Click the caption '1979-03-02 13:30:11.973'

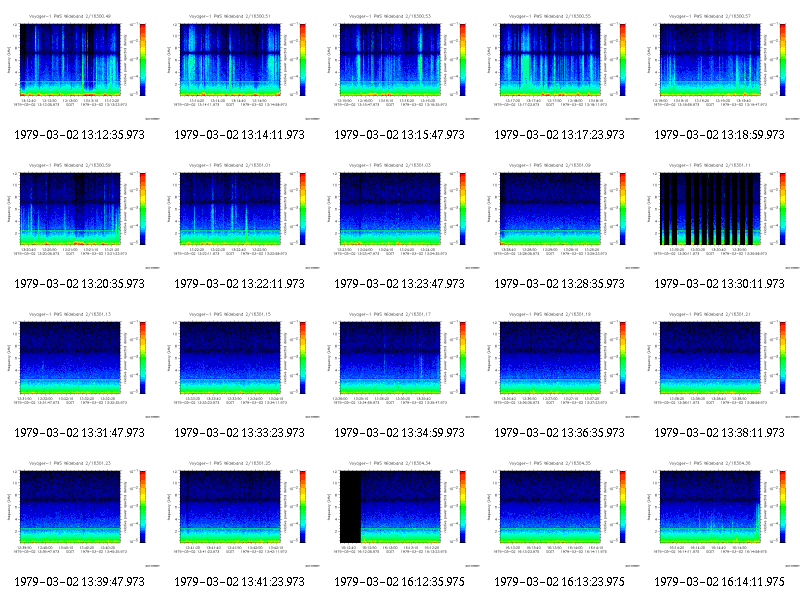pos(719,284)
